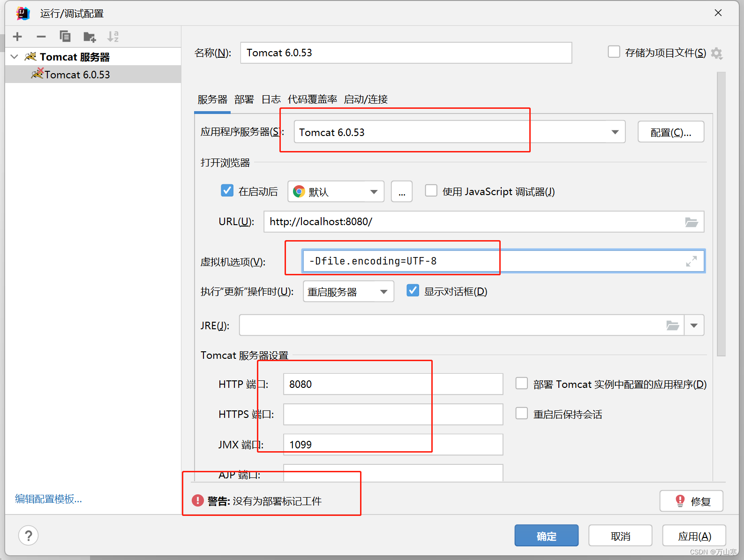This screenshot has height=560, width=744.
Task: Browse for JRE folder
Action: point(673,325)
